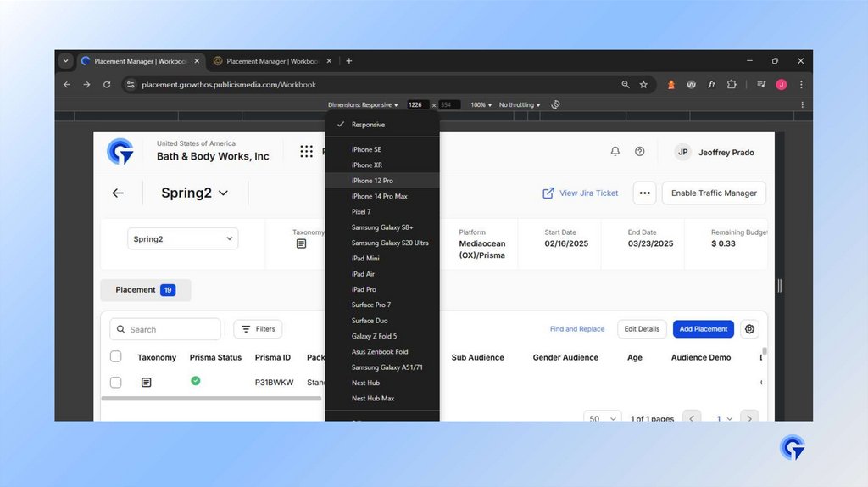Go to next page arrow in pagination
Viewport: 868px width, 487px height.
click(749, 418)
